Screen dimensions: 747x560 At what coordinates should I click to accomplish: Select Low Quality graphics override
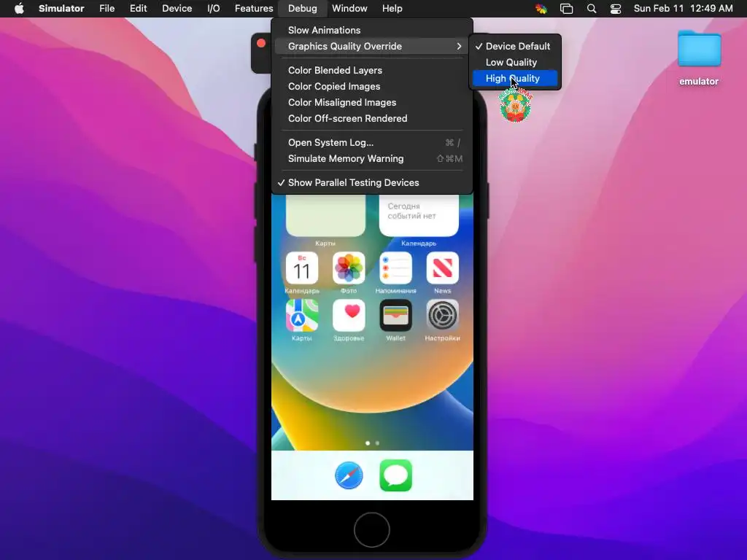pos(514,63)
